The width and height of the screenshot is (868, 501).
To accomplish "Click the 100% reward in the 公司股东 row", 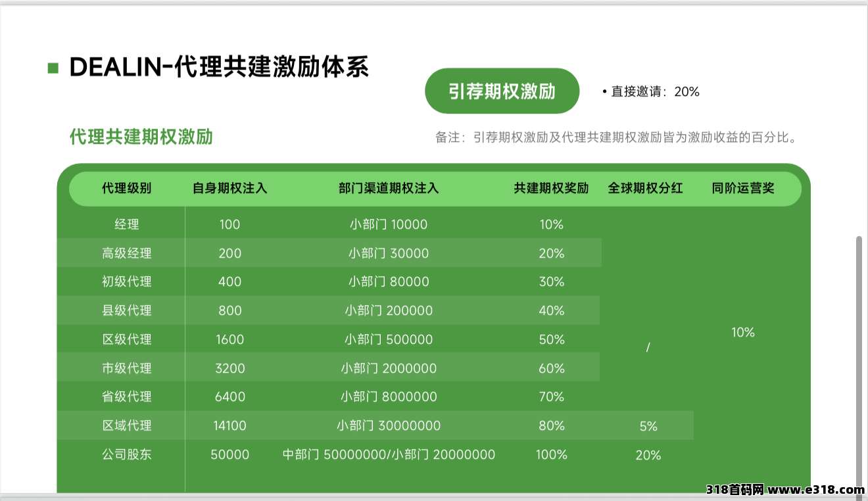I will pyautogui.click(x=551, y=454).
